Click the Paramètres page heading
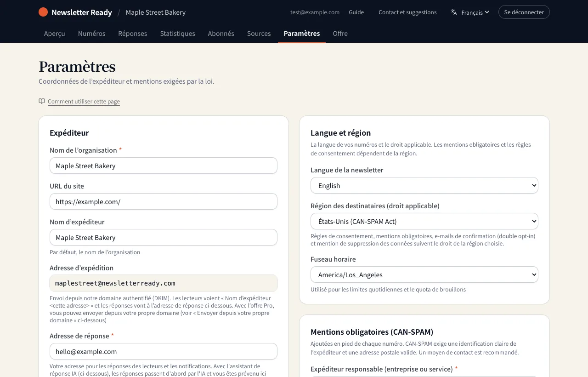 coord(77,67)
